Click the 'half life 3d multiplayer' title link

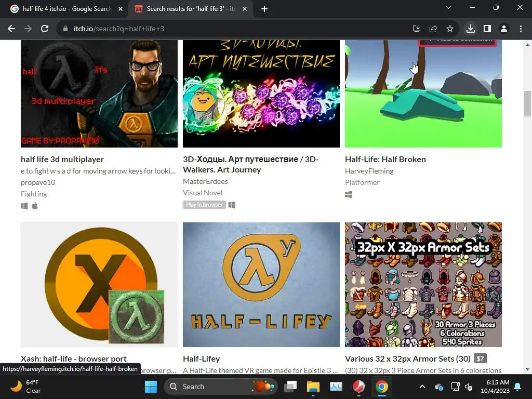click(x=62, y=159)
